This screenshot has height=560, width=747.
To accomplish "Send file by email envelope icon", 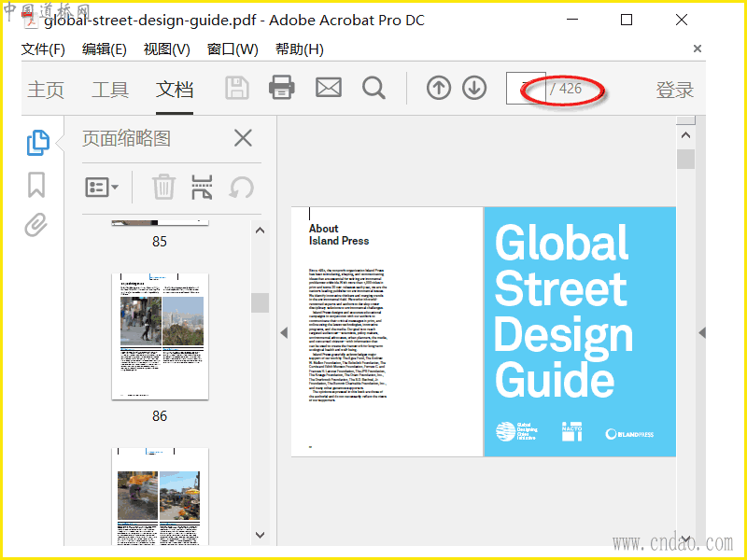I will [329, 88].
